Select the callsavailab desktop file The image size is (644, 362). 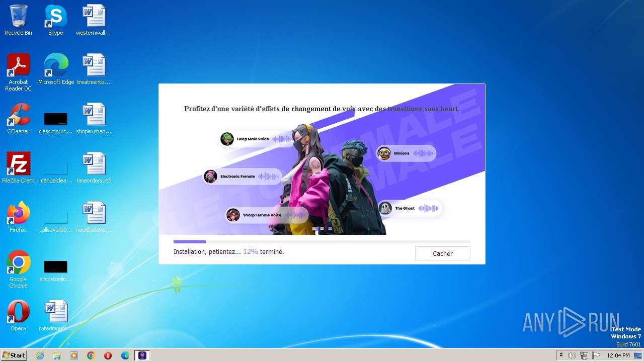point(56,222)
